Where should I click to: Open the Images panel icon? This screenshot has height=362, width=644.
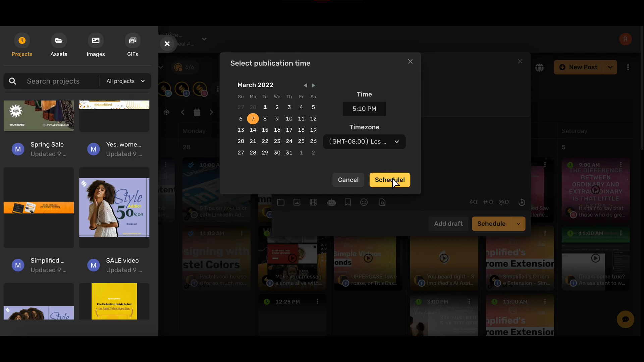[96, 41]
